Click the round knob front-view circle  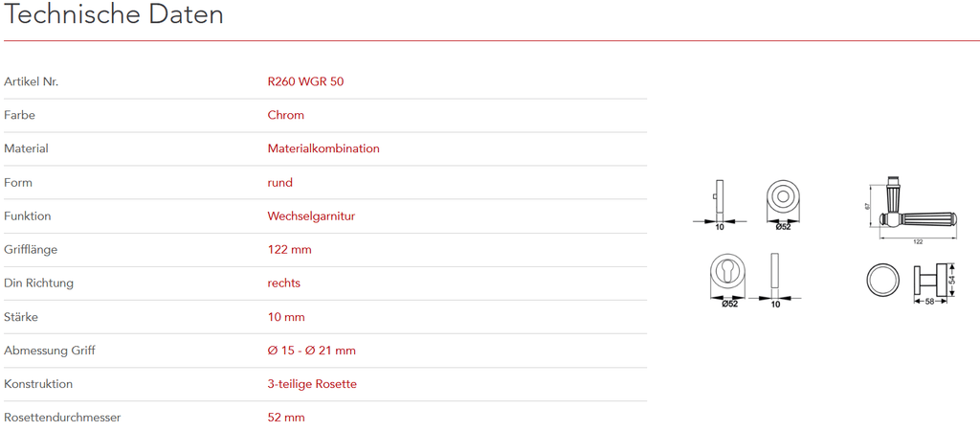point(881,280)
